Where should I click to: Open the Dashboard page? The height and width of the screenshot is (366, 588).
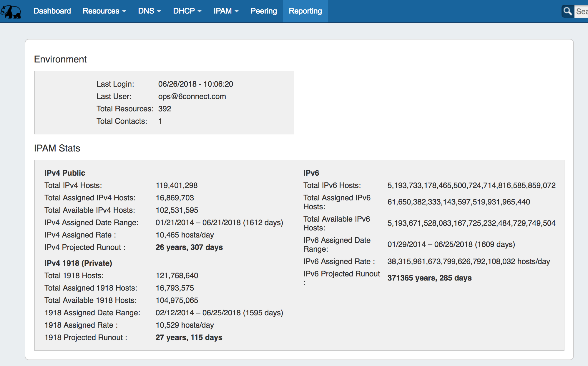[x=52, y=11]
